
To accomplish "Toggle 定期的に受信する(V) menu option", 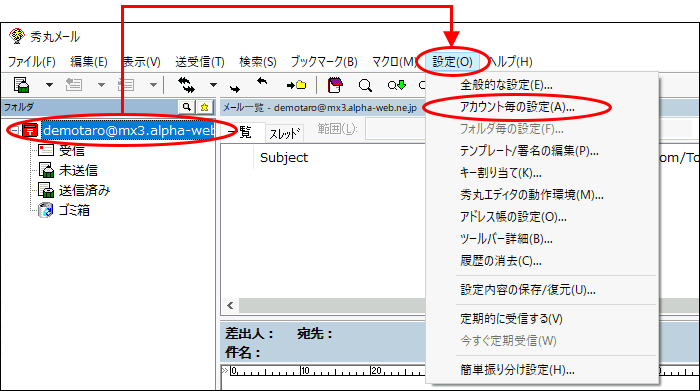I will point(511,319).
